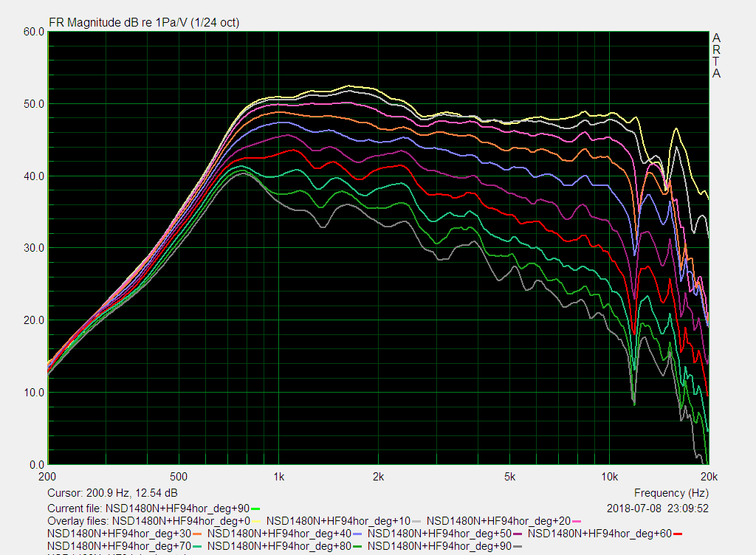Select overlay file NSD1480N+HF94hor_deg+30
Image resolution: width=756 pixels, height=555 pixels.
(x=119, y=534)
